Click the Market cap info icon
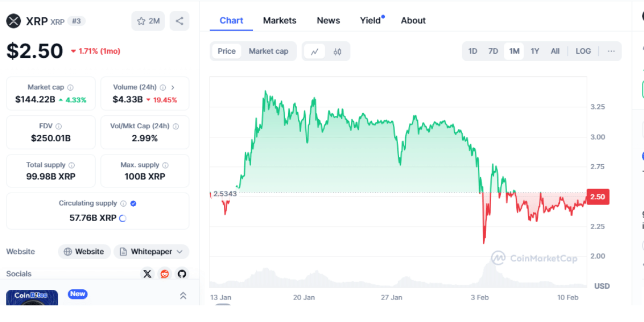The height and width of the screenshot is (322, 644). (70, 87)
